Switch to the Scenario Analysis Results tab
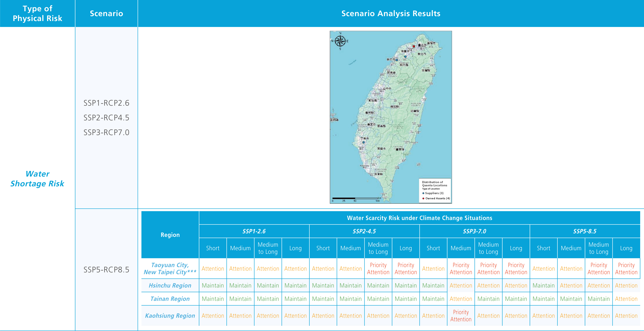The width and height of the screenshot is (644, 331). point(390,14)
